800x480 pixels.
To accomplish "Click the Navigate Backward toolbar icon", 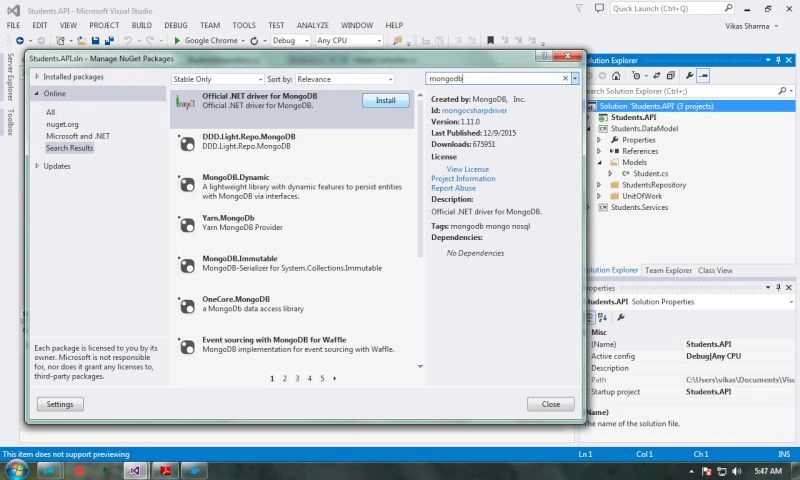I will (20, 40).
